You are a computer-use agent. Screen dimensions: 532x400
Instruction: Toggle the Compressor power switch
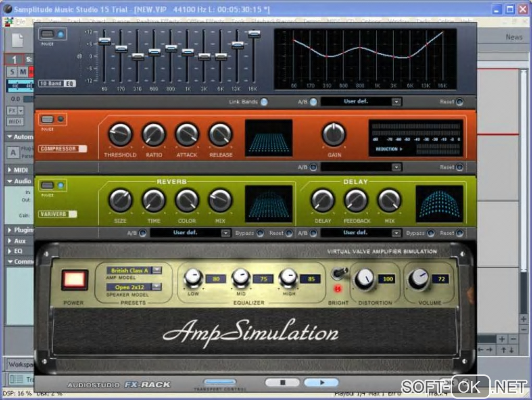[47, 119]
